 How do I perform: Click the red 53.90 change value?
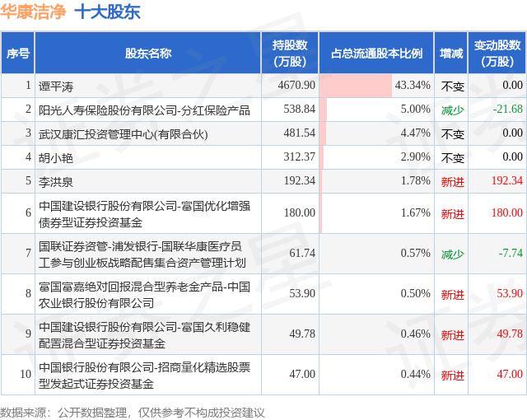[510, 293]
